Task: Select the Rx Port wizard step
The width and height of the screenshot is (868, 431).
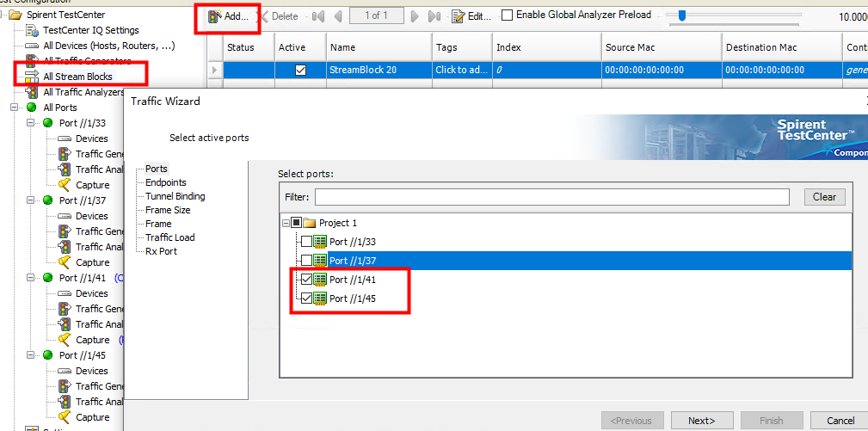Action: (x=161, y=252)
